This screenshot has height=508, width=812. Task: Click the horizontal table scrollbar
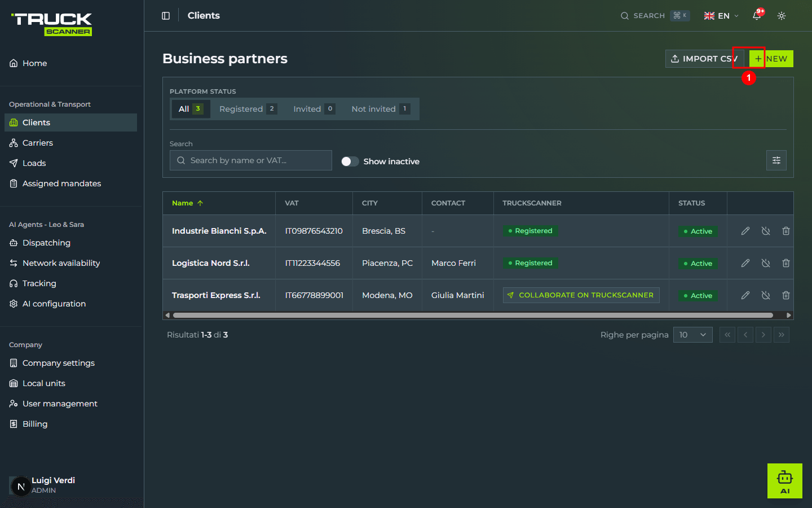pyautogui.click(x=473, y=315)
